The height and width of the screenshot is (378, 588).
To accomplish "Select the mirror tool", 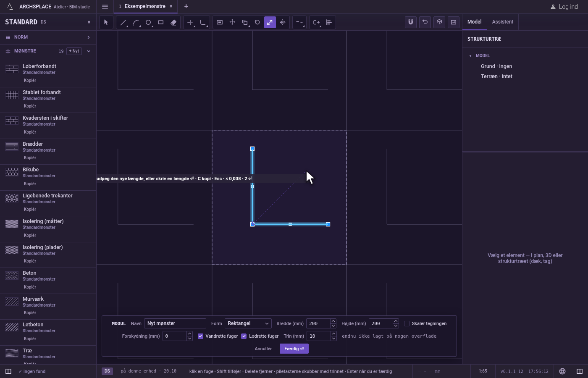I will (283, 22).
